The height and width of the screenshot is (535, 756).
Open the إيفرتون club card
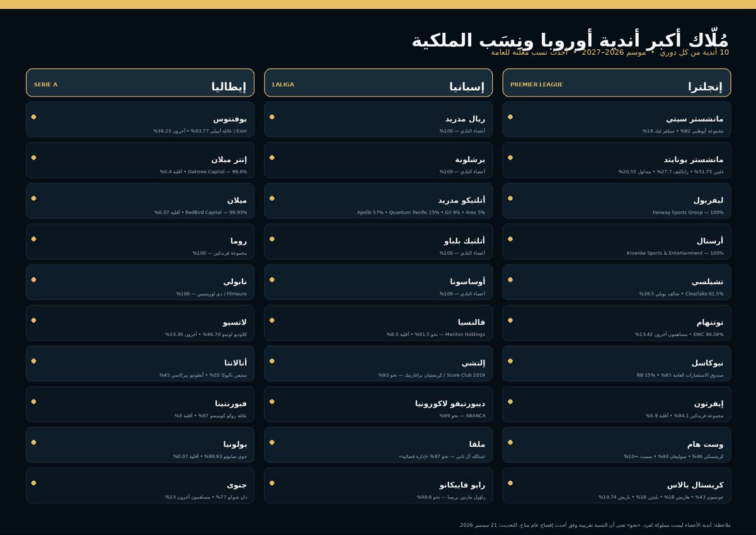pyautogui.click(x=617, y=404)
